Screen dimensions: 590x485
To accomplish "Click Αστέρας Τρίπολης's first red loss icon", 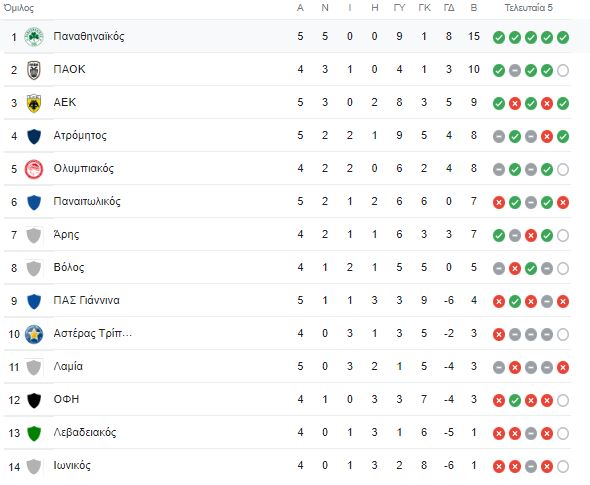I will pos(499,334).
